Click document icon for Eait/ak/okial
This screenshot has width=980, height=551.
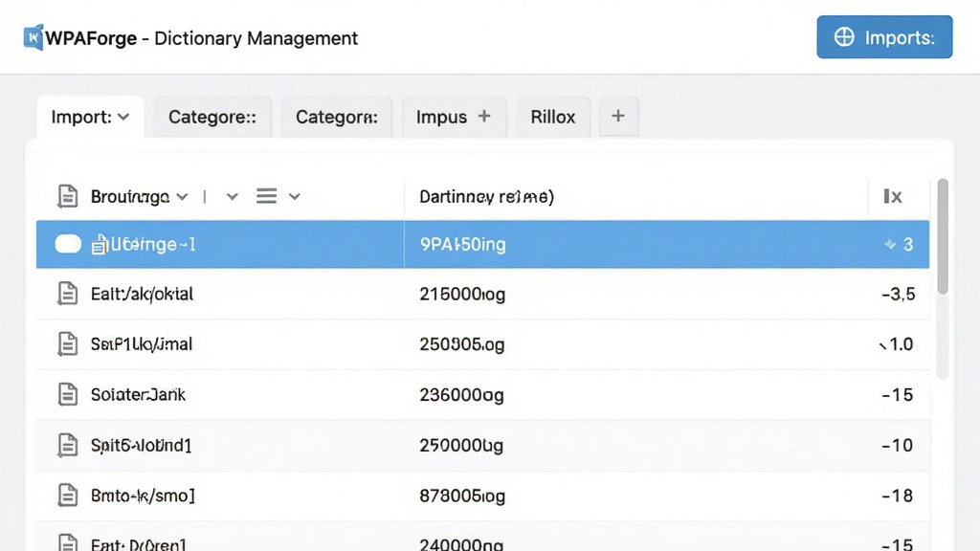68,294
